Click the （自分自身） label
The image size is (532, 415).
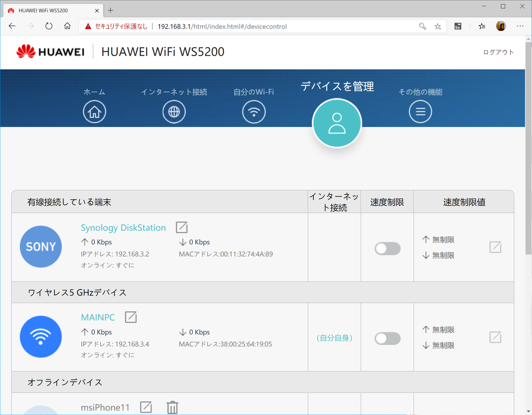[x=335, y=338]
